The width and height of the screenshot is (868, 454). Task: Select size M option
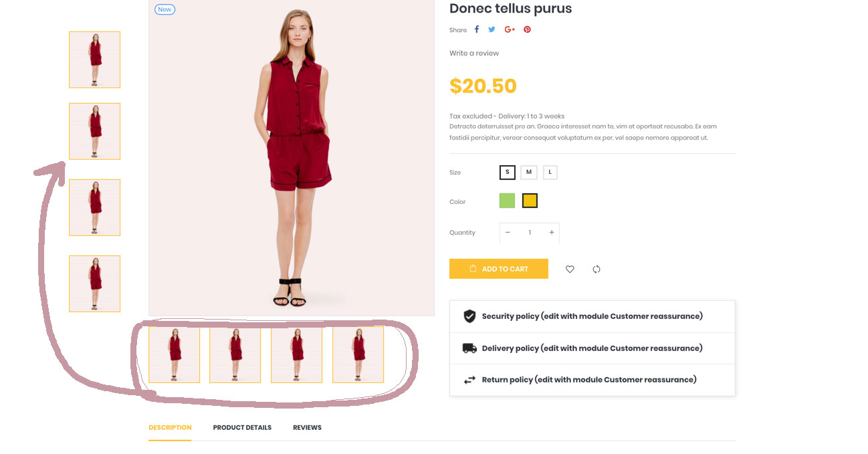pos(529,173)
